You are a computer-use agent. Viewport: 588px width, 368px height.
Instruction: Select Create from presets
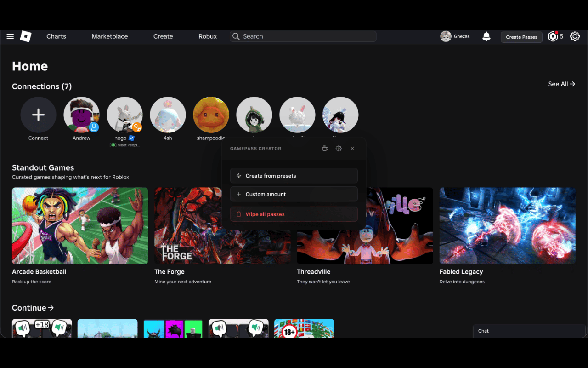tap(294, 176)
